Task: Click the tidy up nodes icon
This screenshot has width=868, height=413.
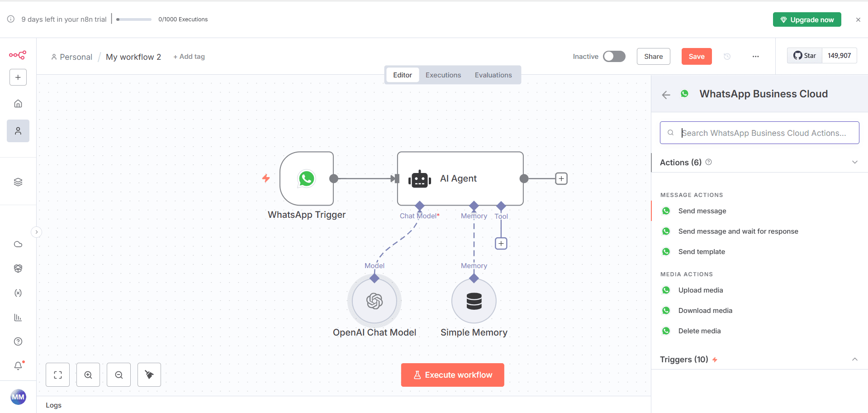Action: [149, 375]
